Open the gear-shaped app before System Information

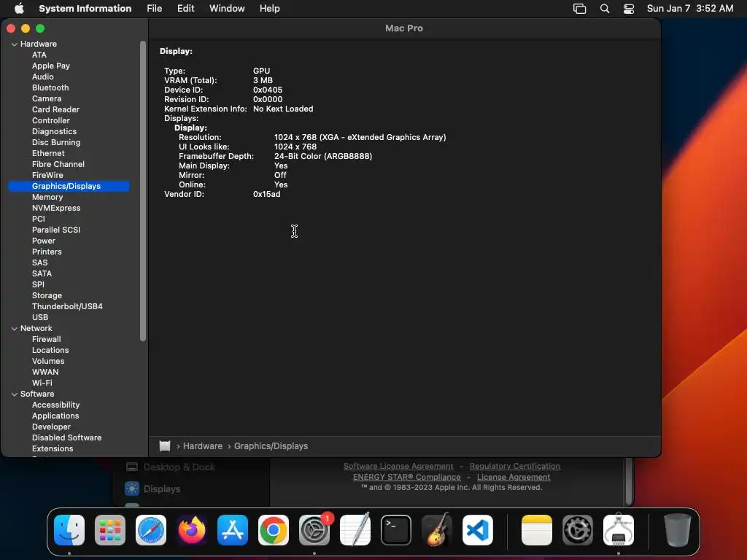578,530
